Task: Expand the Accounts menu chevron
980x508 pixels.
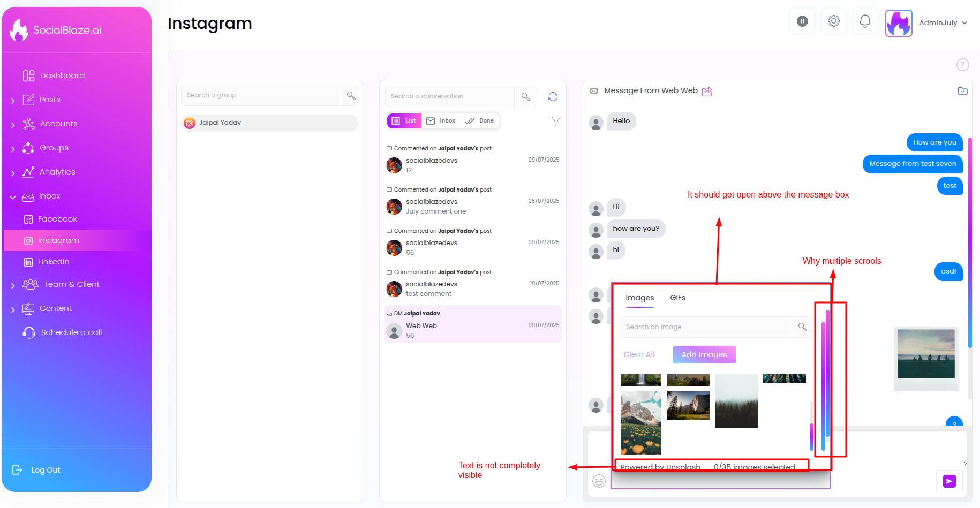Action: 13,124
